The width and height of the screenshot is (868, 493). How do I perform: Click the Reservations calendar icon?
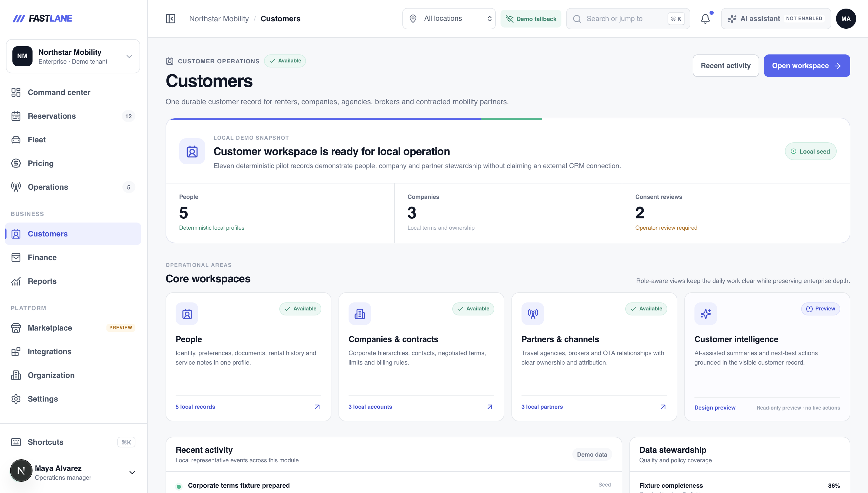pos(16,116)
